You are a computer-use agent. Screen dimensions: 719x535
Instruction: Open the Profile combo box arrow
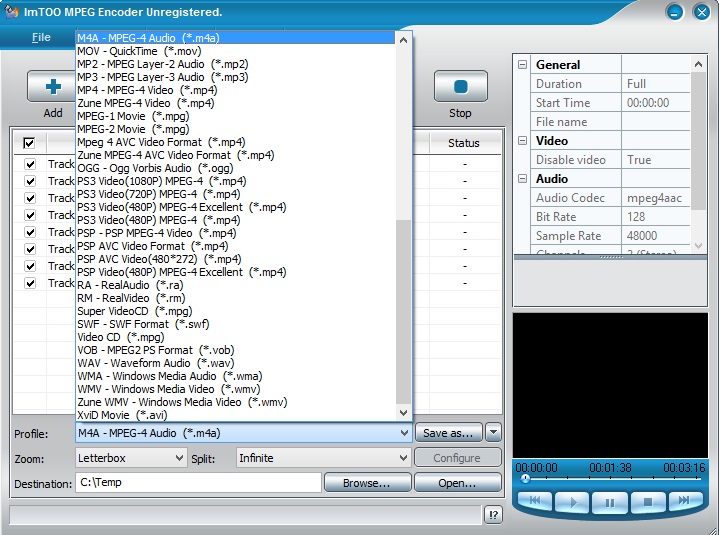(x=404, y=433)
